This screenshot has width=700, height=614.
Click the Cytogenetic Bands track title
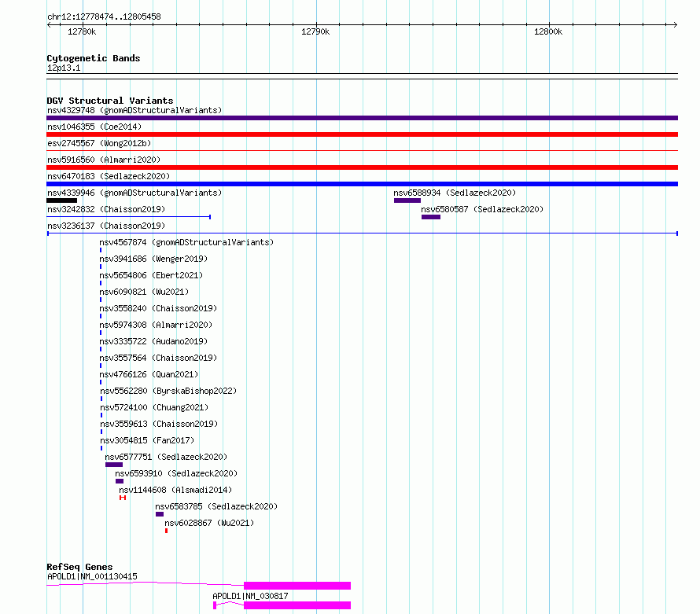[94, 58]
